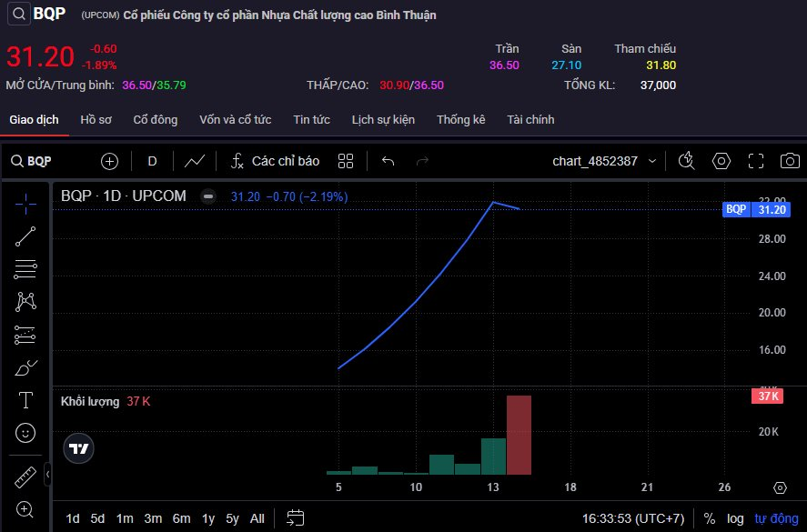
Task: Choose the text annotation tool
Action: click(x=25, y=400)
